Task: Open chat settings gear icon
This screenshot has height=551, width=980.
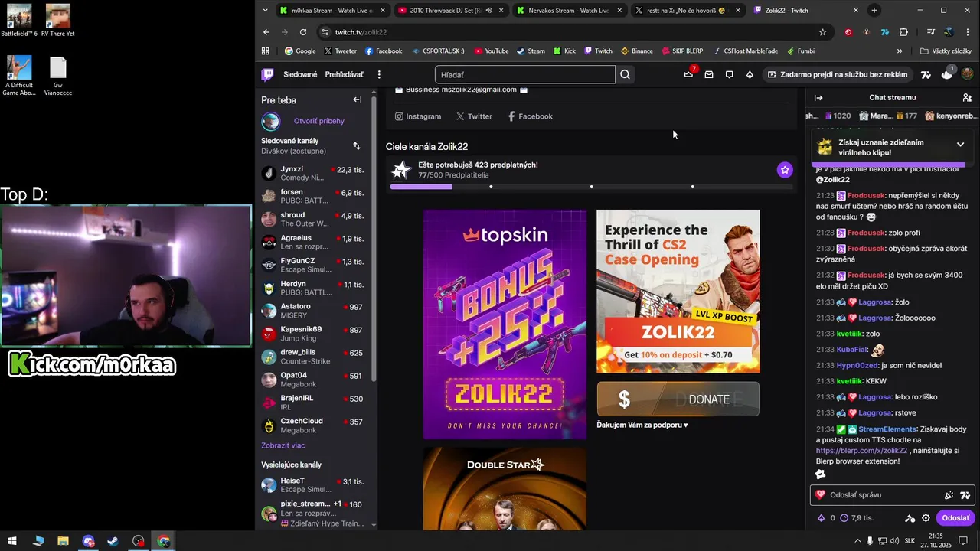Action: click(x=926, y=518)
